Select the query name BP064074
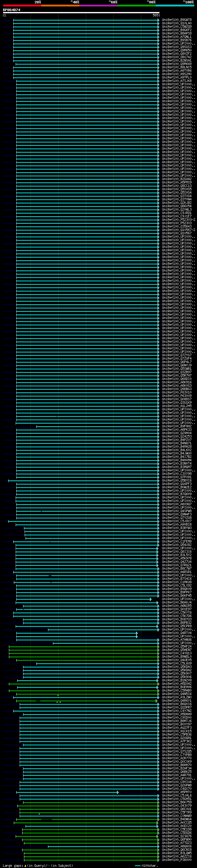The image size is (197, 868). [11, 10]
